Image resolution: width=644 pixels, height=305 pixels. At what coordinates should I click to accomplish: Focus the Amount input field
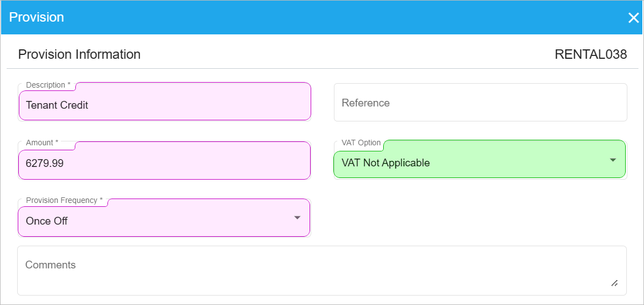164,160
